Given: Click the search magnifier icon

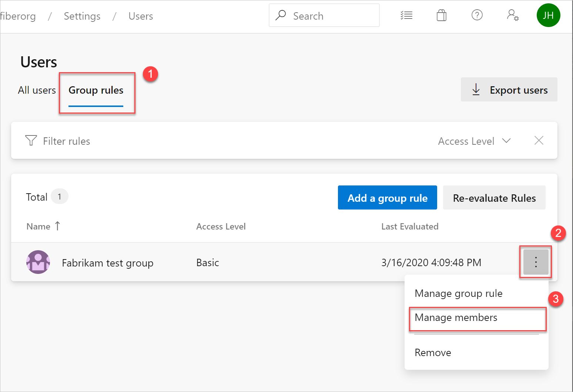Looking at the screenshot, I should [281, 15].
